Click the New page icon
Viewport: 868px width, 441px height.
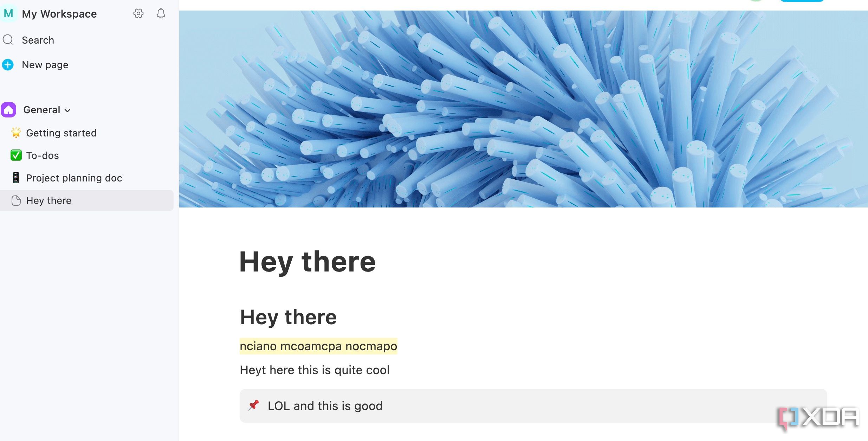(8, 64)
